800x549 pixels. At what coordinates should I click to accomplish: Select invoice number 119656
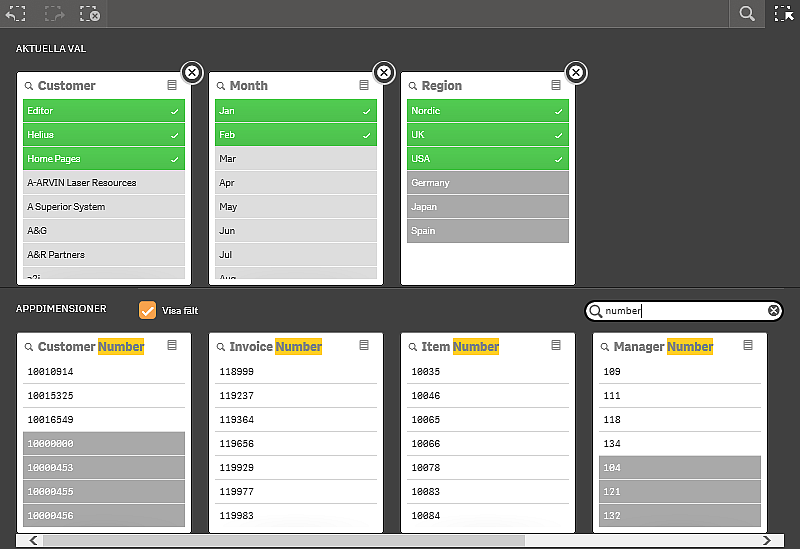point(295,443)
